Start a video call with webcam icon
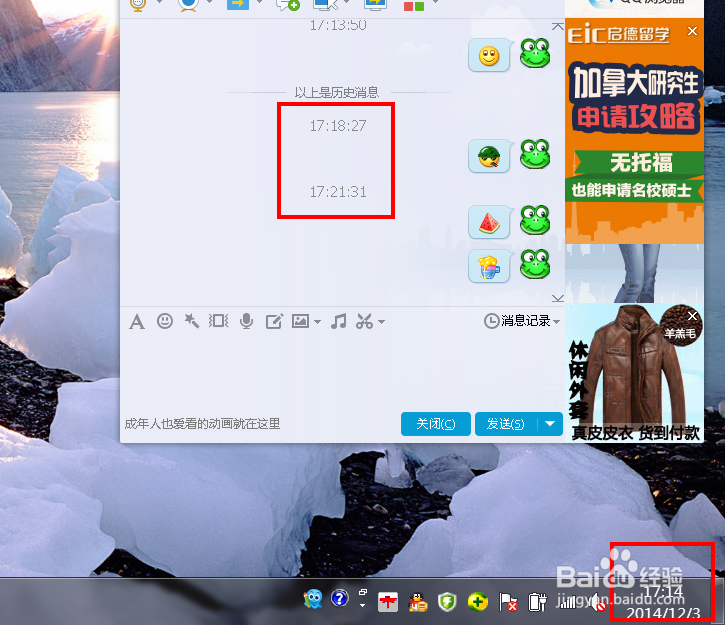 pyautogui.click(x=189, y=4)
